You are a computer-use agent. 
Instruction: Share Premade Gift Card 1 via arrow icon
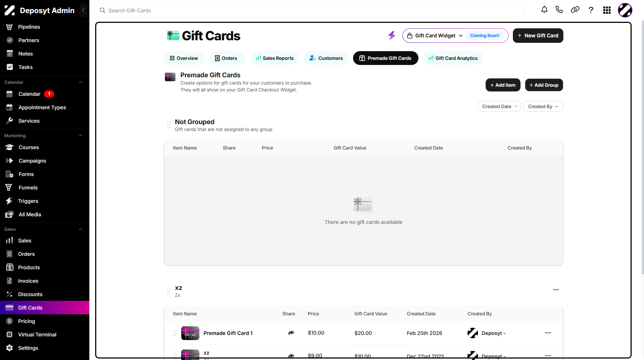point(291,333)
